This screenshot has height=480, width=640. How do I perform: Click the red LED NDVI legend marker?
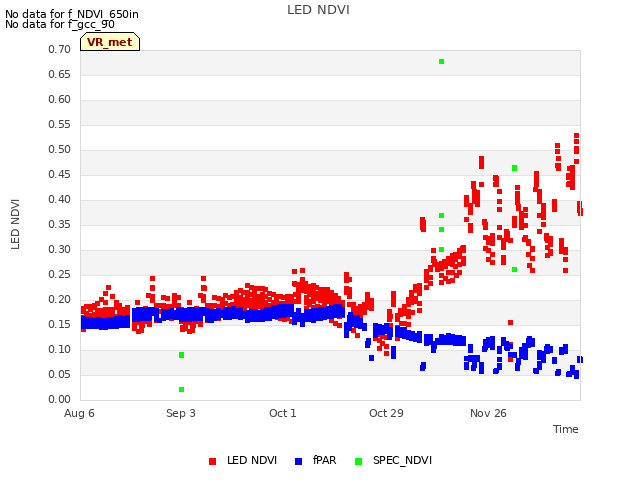click(x=212, y=461)
